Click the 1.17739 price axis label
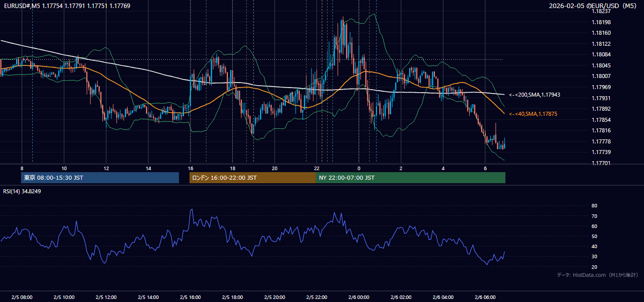 click(602, 152)
